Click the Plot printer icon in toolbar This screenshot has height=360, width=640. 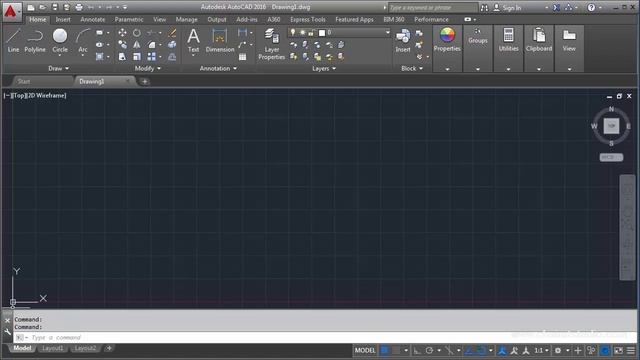point(79,7)
